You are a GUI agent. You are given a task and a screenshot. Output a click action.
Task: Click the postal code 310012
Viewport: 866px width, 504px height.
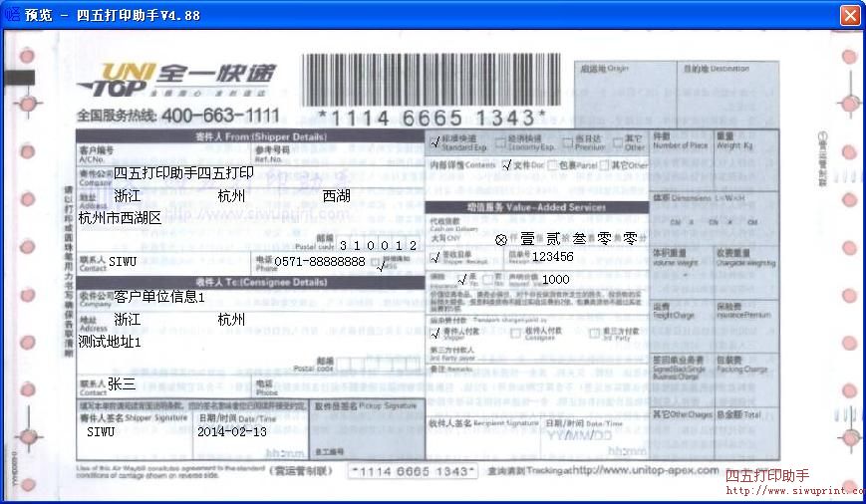point(379,246)
